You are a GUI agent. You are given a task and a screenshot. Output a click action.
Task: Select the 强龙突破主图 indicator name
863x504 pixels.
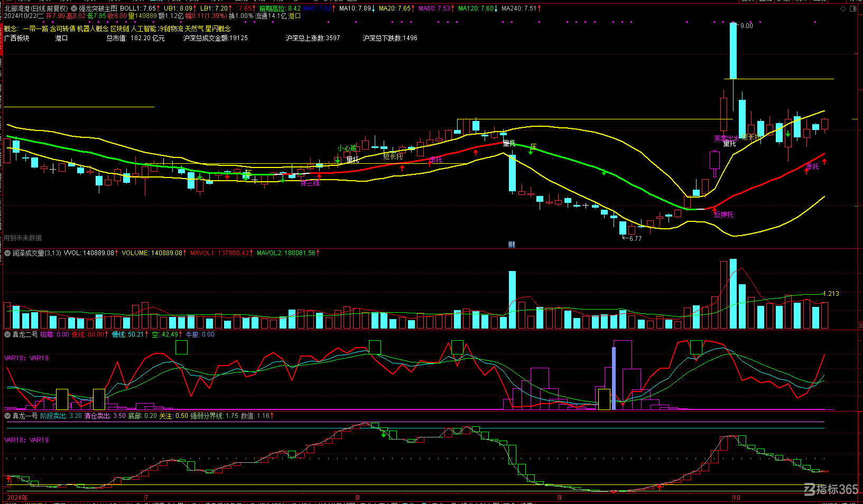98,8
